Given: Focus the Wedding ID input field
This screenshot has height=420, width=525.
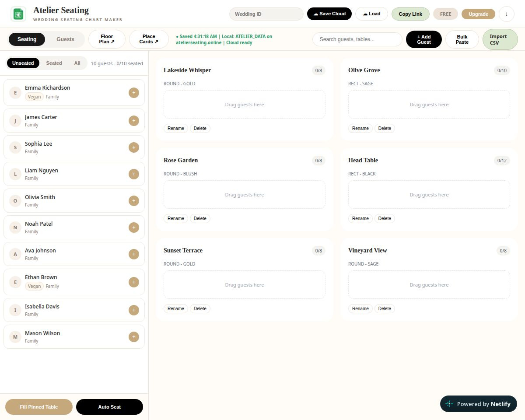Looking at the screenshot, I should [x=266, y=14].
